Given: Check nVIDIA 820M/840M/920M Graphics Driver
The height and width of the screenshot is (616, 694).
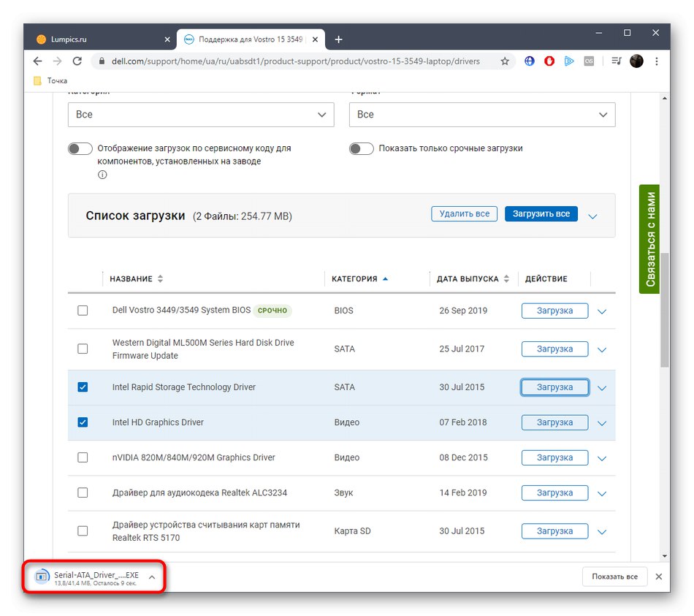Looking at the screenshot, I should pos(83,457).
